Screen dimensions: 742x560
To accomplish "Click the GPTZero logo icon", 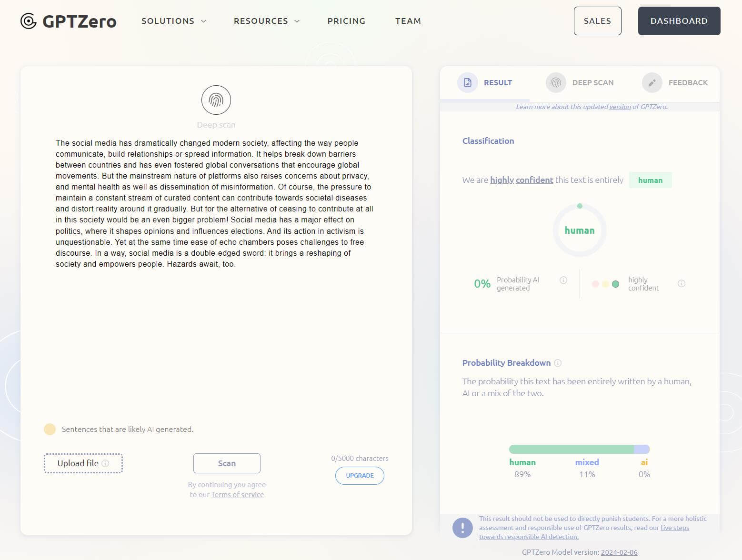I will (x=29, y=21).
